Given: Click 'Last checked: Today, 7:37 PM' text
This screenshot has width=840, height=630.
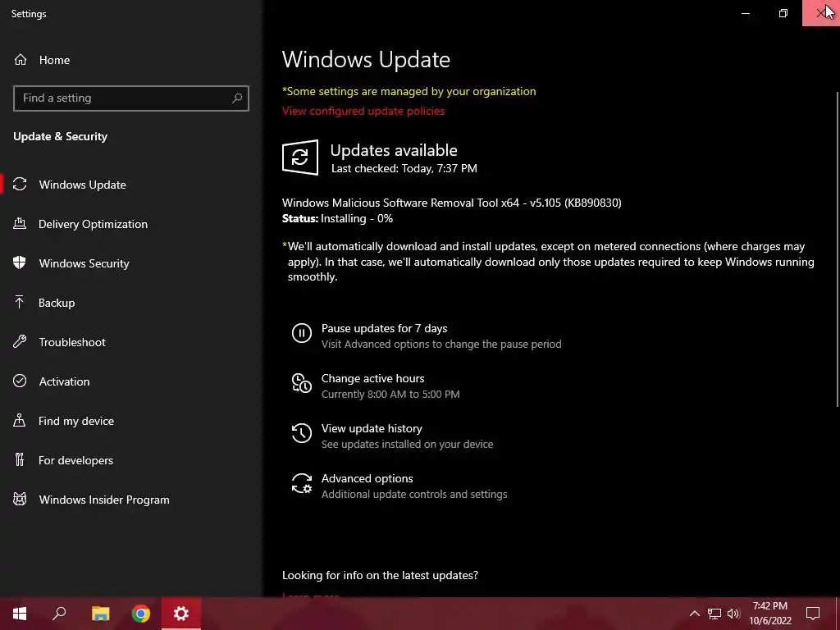Looking at the screenshot, I should pyautogui.click(x=404, y=168).
